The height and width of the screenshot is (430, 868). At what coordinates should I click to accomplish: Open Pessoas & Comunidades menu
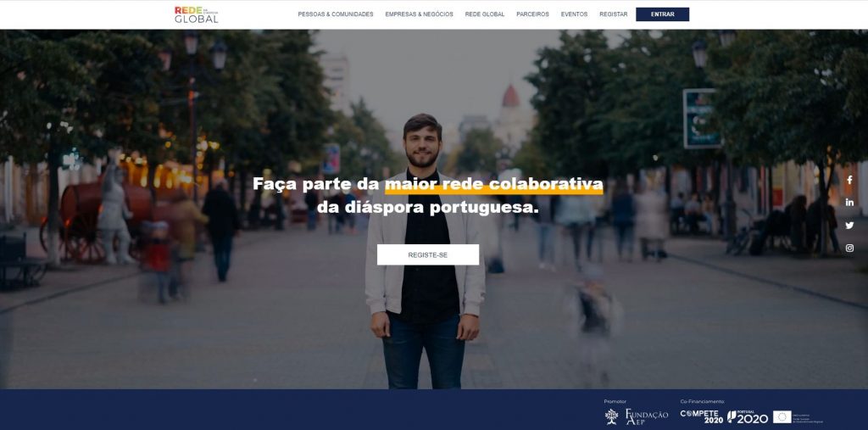[336, 14]
